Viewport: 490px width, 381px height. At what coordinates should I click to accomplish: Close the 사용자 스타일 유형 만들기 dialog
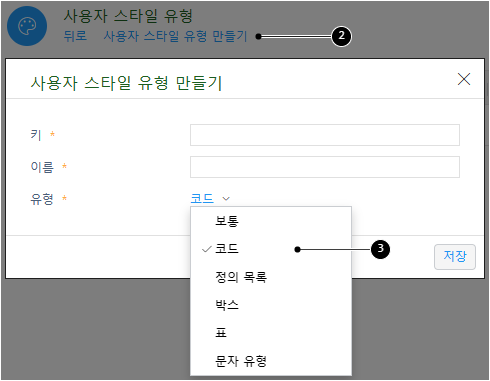pyautogui.click(x=464, y=79)
